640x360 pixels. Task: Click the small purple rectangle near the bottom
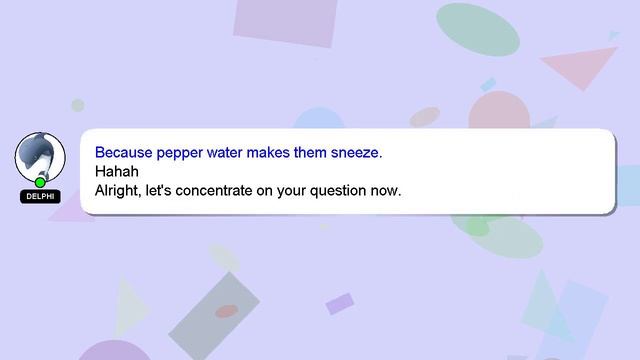(340, 304)
